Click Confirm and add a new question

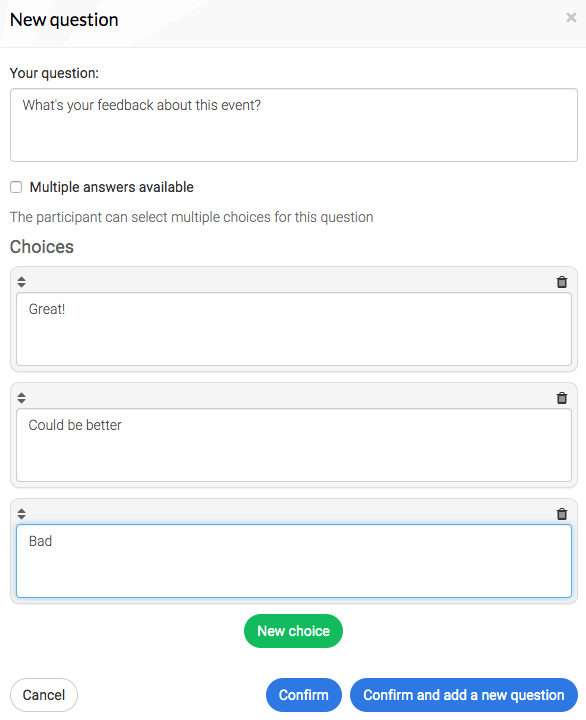click(463, 695)
